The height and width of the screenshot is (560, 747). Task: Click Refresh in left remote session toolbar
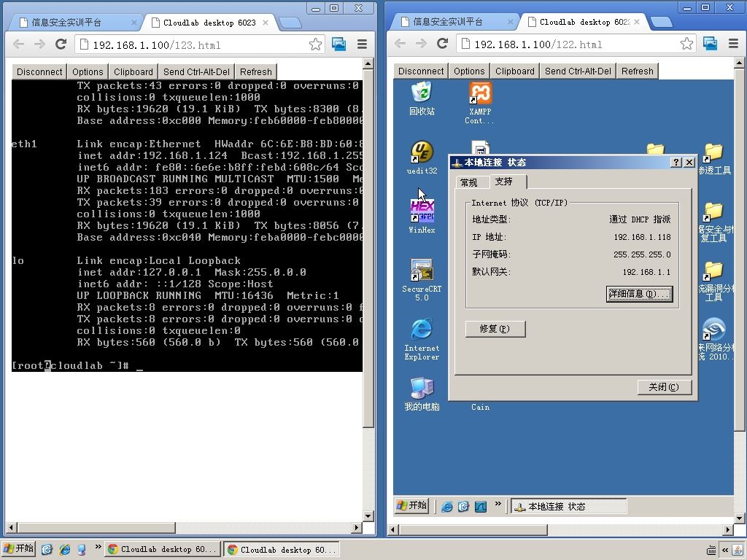[256, 72]
